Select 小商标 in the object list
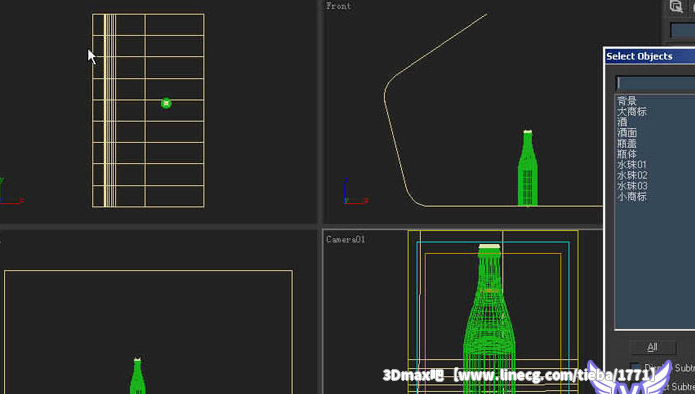 click(x=631, y=196)
